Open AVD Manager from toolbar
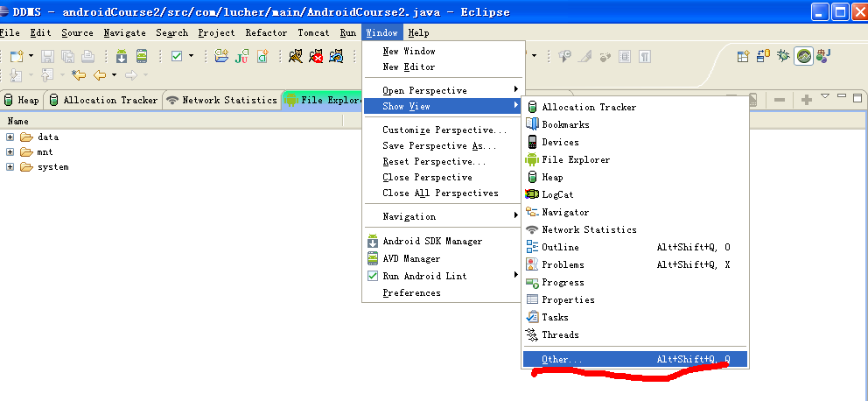Image resolution: width=868 pixels, height=401 pixels. coord(142,56)
